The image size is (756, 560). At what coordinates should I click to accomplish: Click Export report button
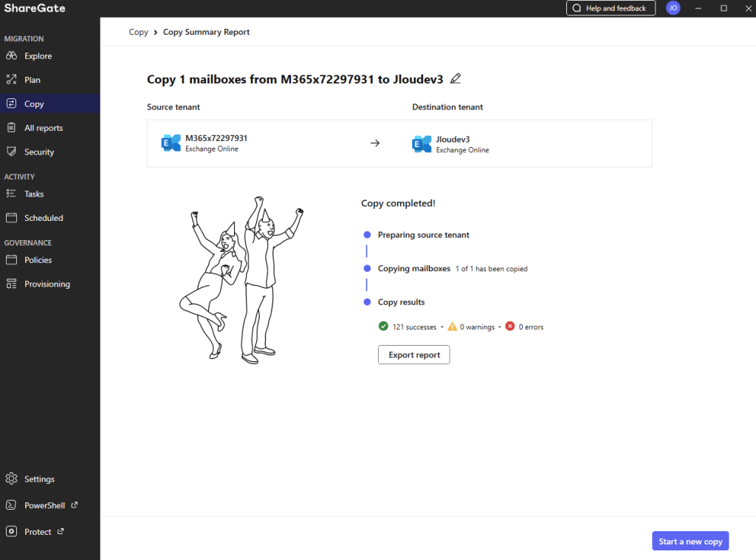(x=413, y=355)
